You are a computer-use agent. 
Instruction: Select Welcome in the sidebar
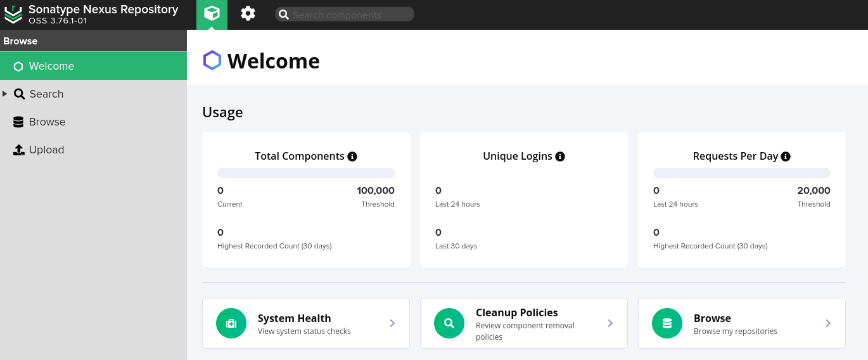tap(93, 66)
